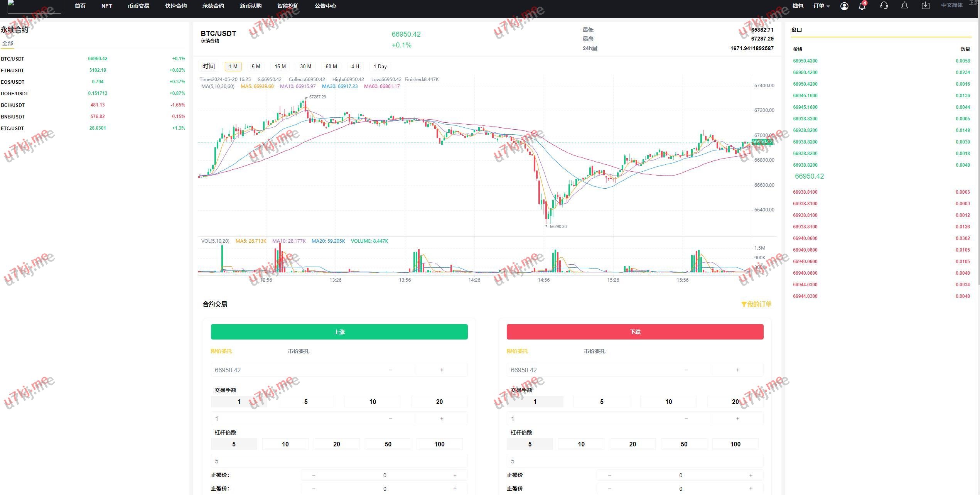This screenshot has width=980, height=495.
Task: Click the download app icon
Action: click(925, 6)
